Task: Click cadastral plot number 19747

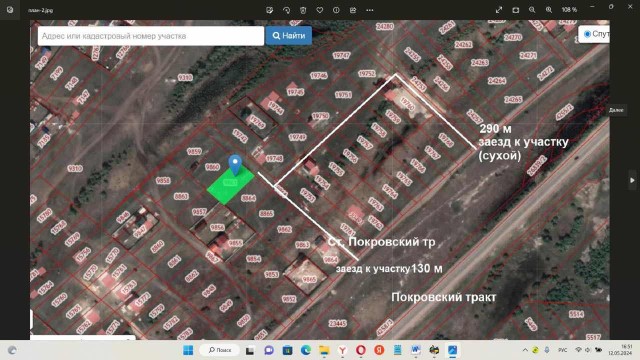Action: click(x=341, y=56)
